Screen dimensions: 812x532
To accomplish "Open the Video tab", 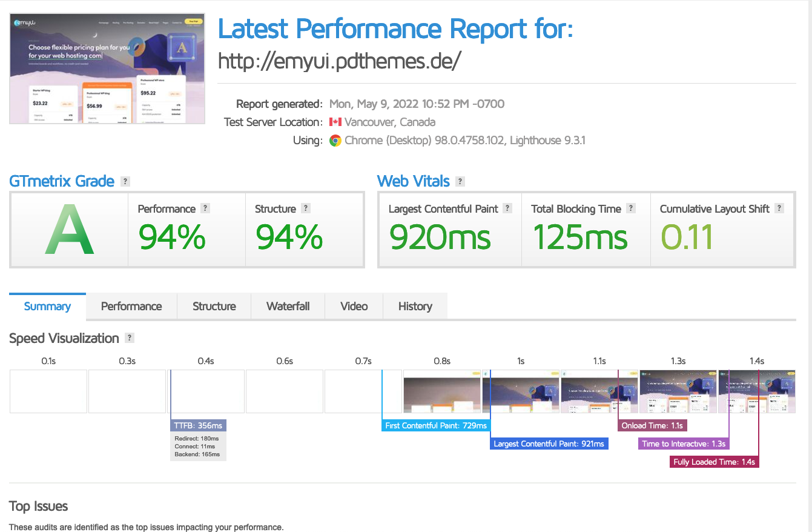I will tap(354, 306).
